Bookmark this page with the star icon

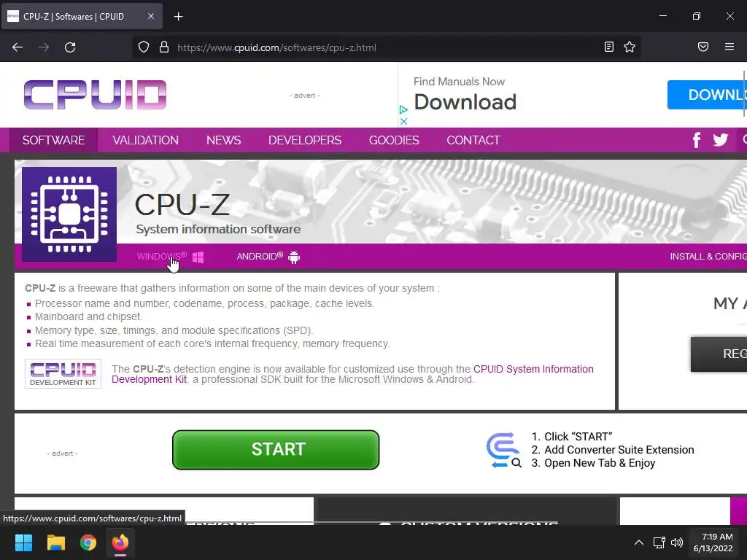coord(630,47)
